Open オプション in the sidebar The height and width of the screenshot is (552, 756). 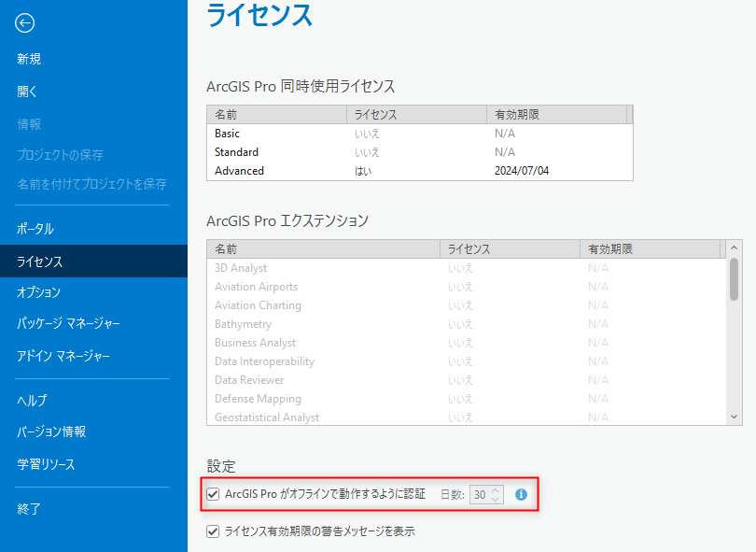[38, 292]
